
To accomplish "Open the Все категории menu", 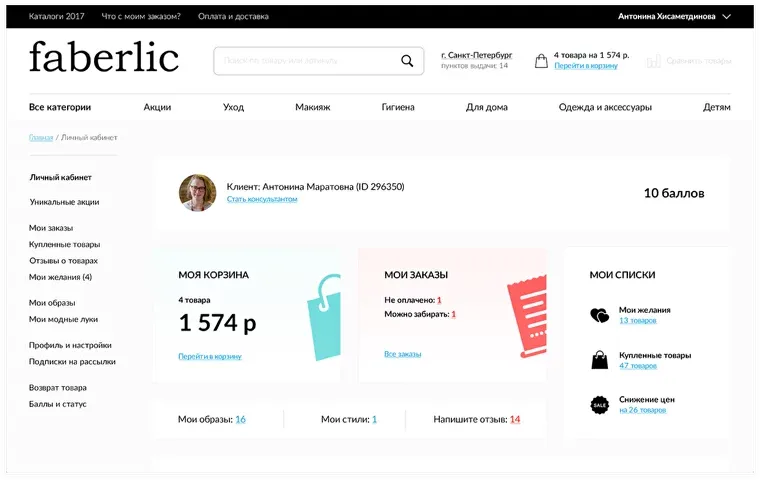I will click(60, 107).
